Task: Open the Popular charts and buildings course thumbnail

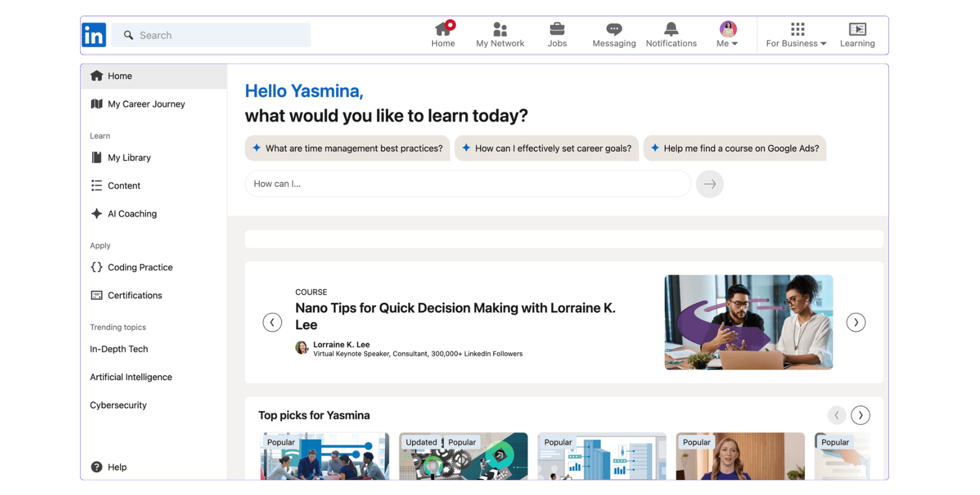Action: (x=602, y=456)
